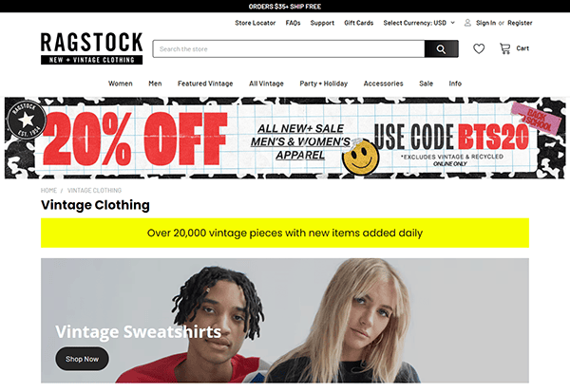
Task: Open the Gift Cards link
Action: pyautogui.click(x=359, y=23)
